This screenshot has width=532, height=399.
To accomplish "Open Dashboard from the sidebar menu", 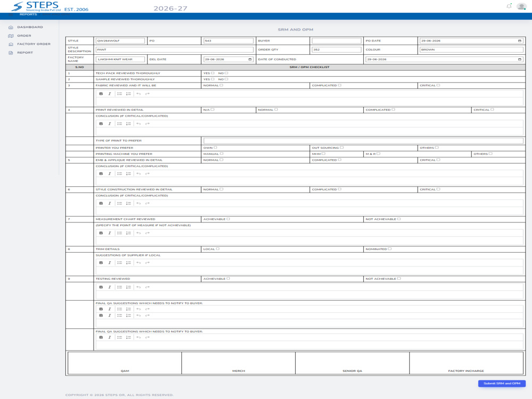I will (30, 27).
